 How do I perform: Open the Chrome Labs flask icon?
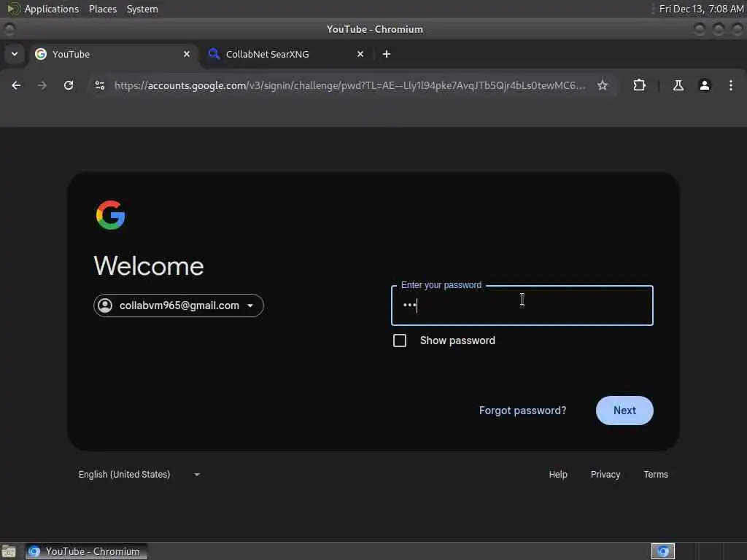coord(678,85)
